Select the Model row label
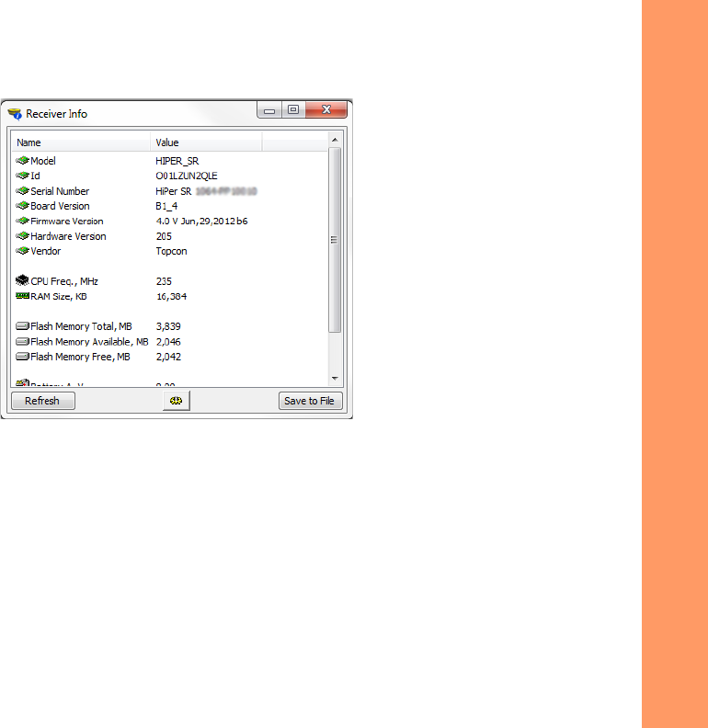 [43, 161]
